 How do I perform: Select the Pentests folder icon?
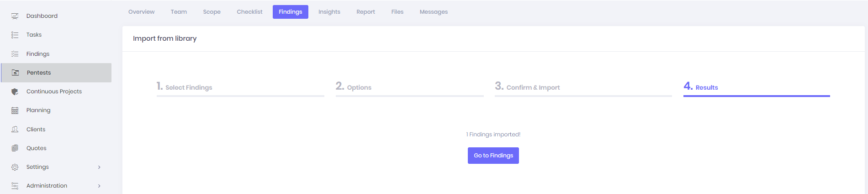[15, 73]
